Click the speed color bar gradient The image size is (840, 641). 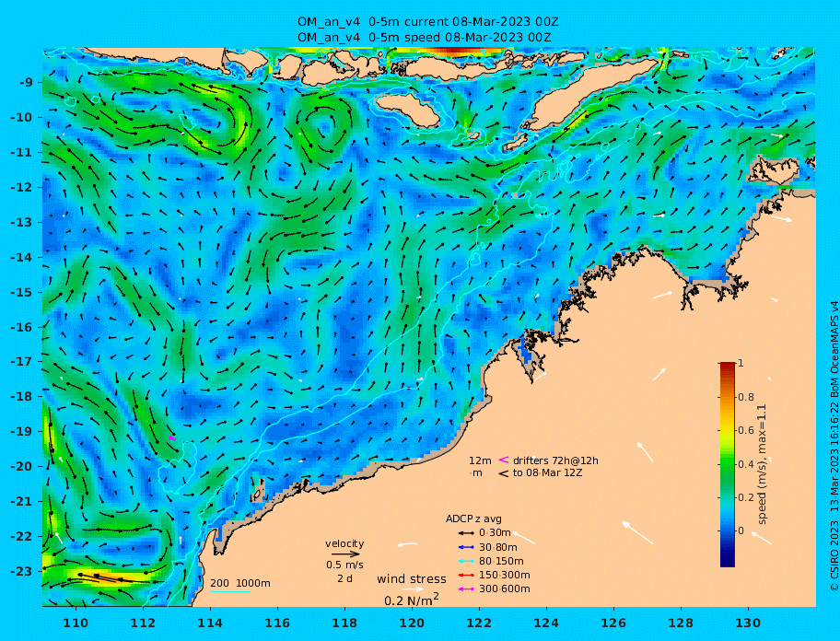[x=728, y=464]
